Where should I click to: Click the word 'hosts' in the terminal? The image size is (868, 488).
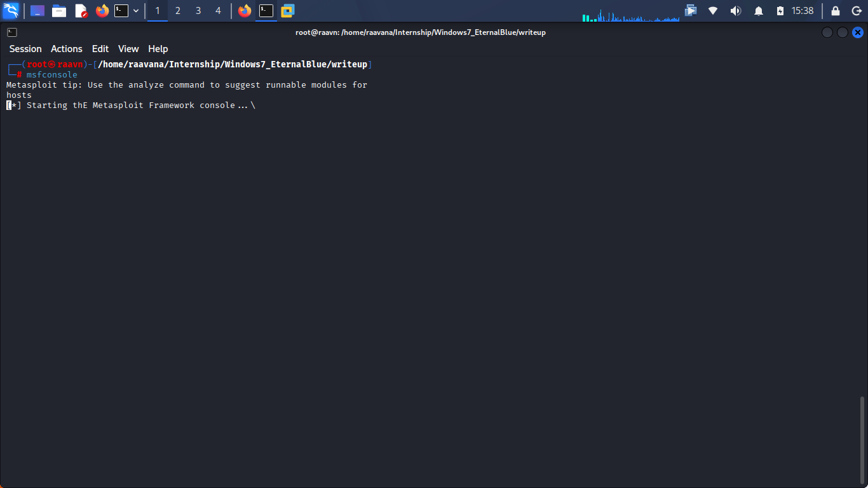point(19,95)
